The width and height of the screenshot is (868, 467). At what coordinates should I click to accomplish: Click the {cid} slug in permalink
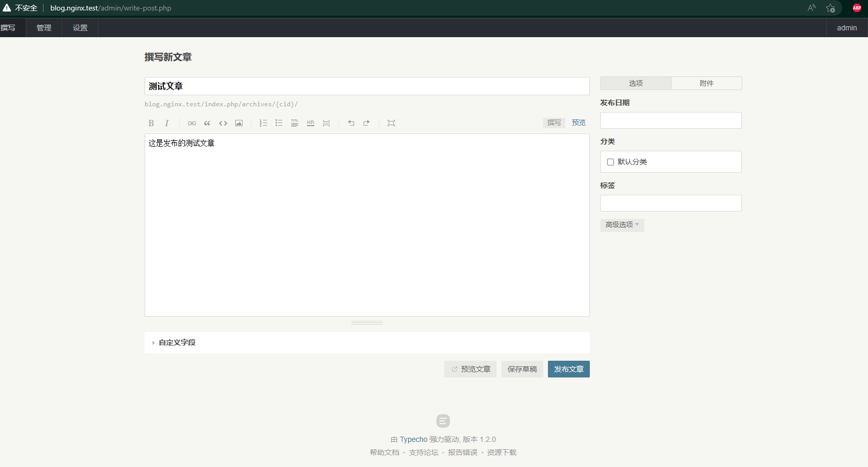click(285, 104)
